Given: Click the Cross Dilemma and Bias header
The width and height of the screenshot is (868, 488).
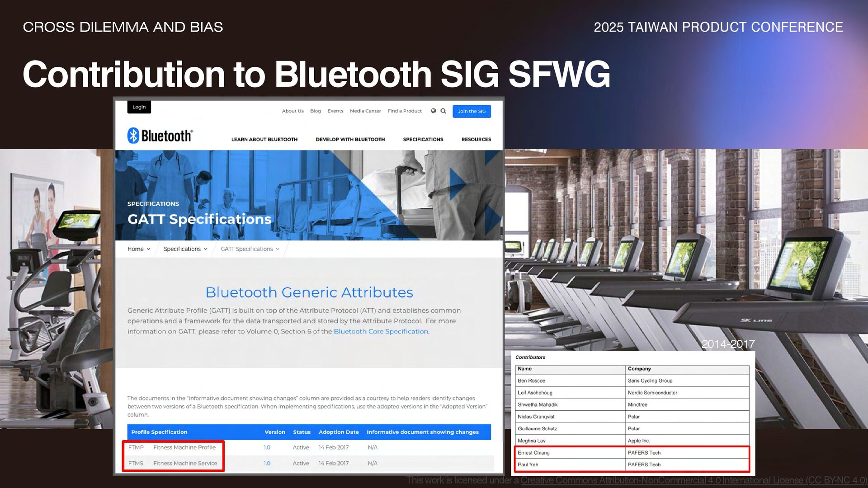Looking at the screenshot, I should click(123, 27).
